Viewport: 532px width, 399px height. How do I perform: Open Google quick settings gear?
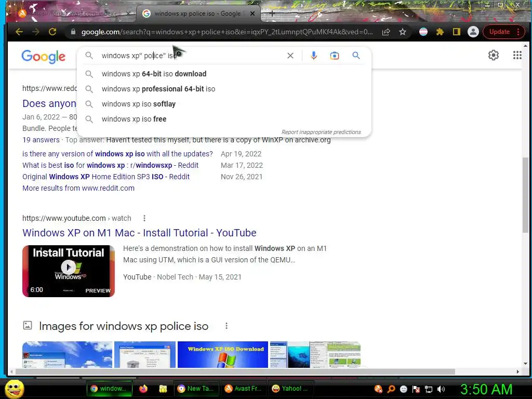point(494,55)
